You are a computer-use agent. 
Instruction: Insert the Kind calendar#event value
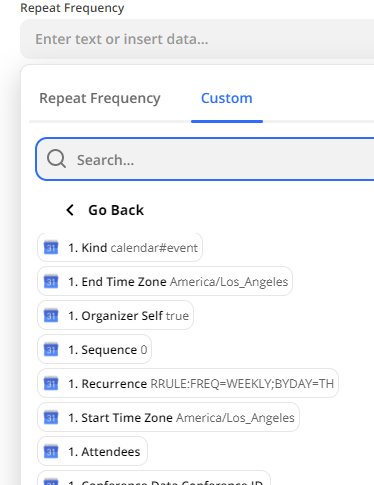coord(120,248)
